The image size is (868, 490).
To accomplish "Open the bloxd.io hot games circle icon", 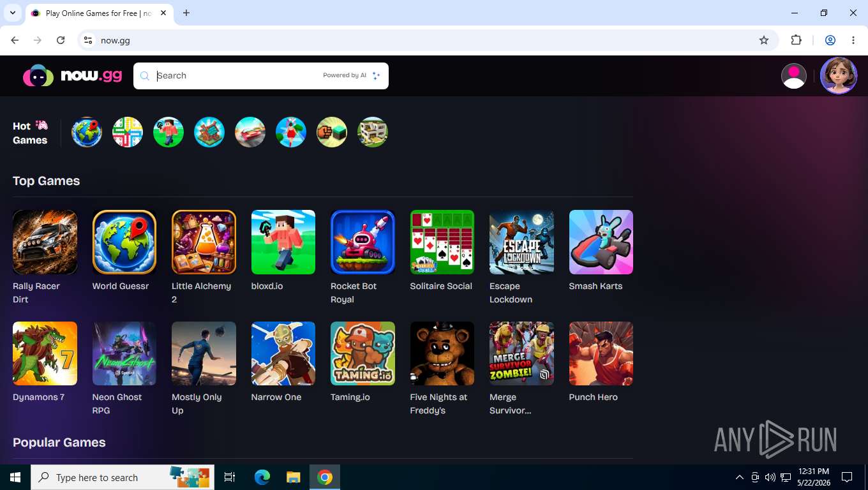I will [x=168, y=132].
